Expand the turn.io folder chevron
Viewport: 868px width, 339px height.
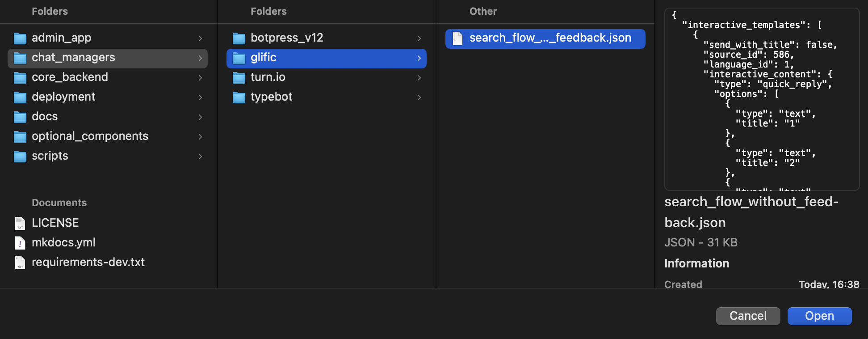[419, 78]
